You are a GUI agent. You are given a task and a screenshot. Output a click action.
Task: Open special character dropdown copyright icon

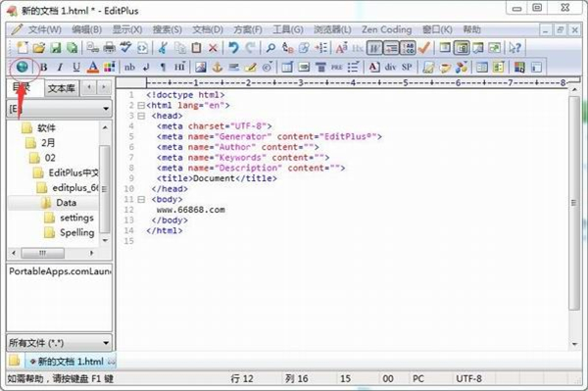point(268,67)
